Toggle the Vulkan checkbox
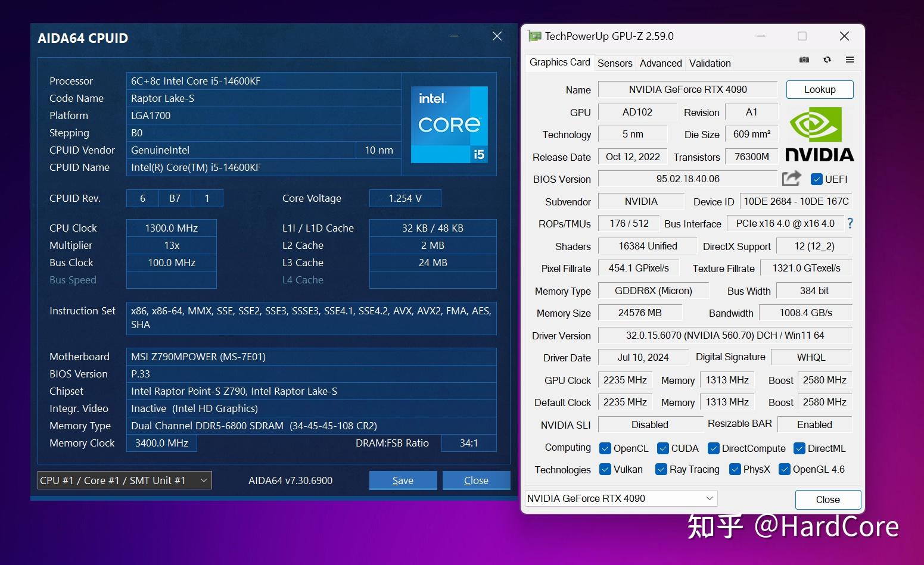This screenshot has height=565, width=924. pos(605,469)
